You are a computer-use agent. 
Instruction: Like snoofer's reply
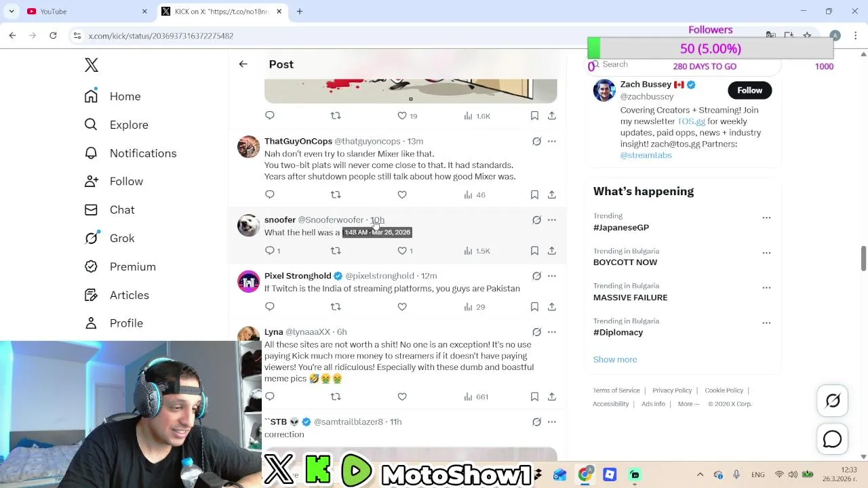405,251
